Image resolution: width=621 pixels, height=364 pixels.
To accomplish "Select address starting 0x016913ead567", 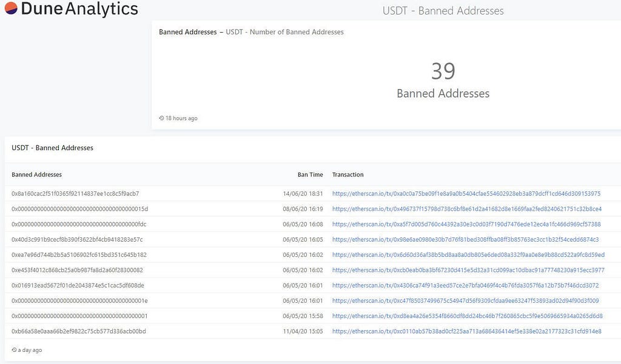I will (x=78, y=285).
